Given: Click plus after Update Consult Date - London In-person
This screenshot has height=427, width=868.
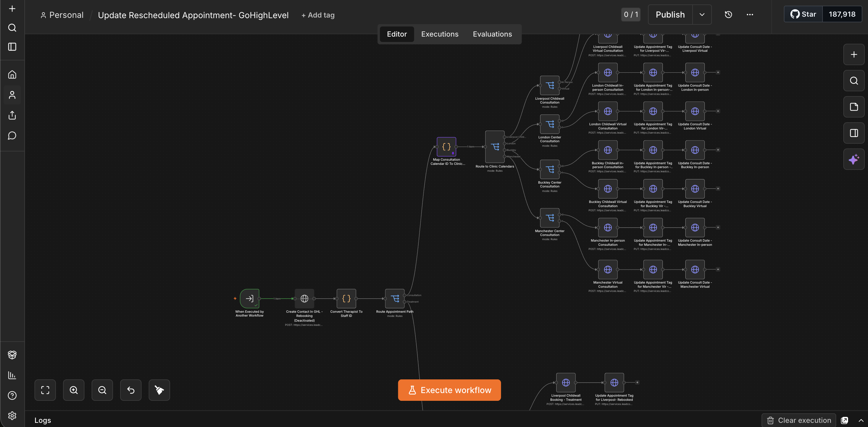Looking at the screenshot, I should pos(718,73).
